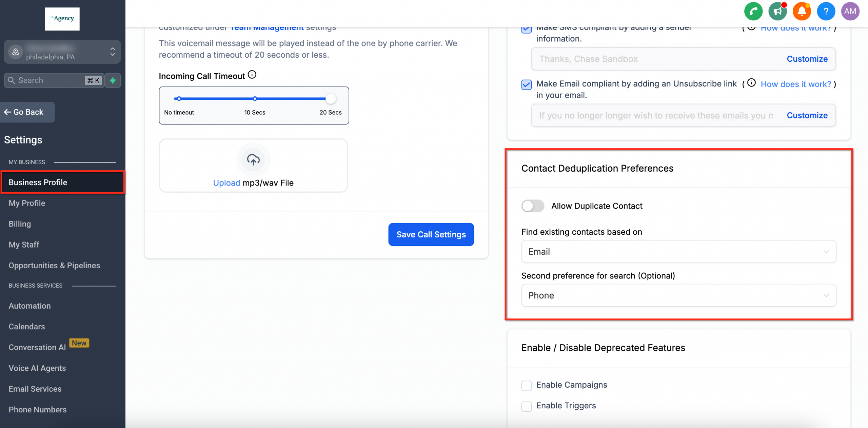
Task: Navigate to Conversation AI settings
Action: pyautogui.click(x=37, y=347)
